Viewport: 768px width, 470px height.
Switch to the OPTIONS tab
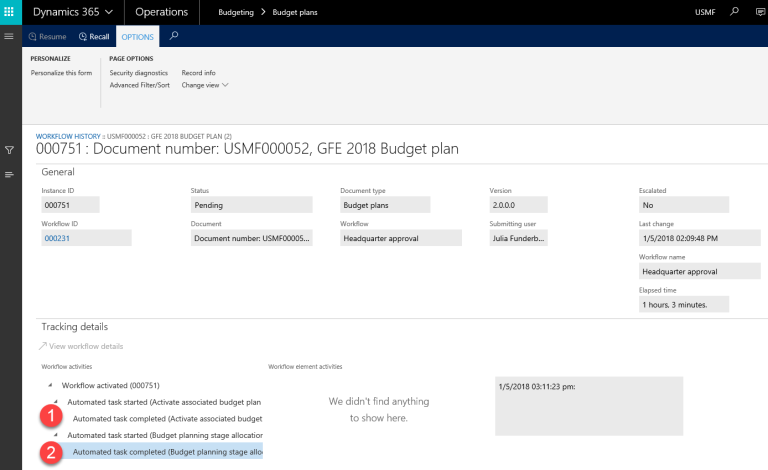137,36
